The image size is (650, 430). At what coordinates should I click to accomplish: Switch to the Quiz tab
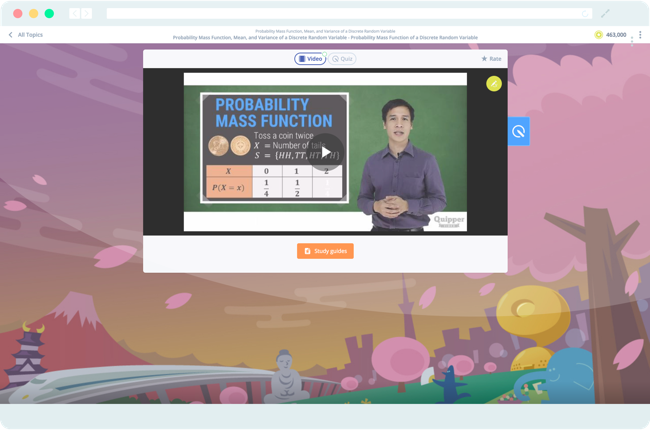342,59
